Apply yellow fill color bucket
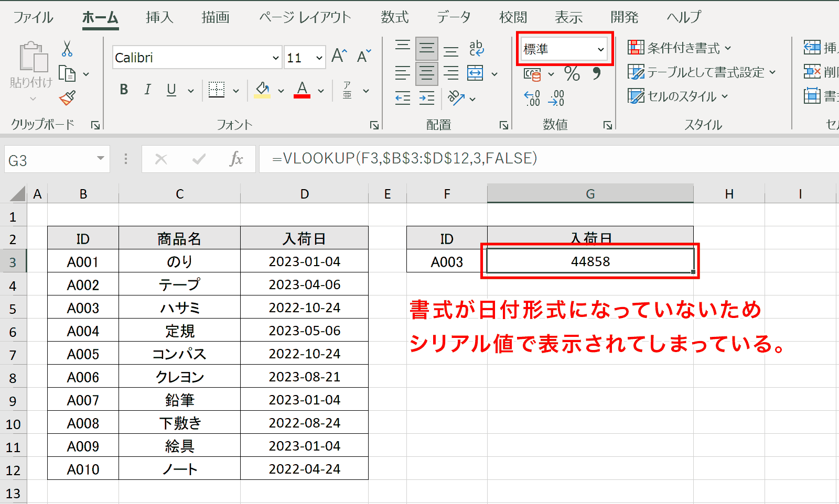839x504 pixels. tap(262, 90)
